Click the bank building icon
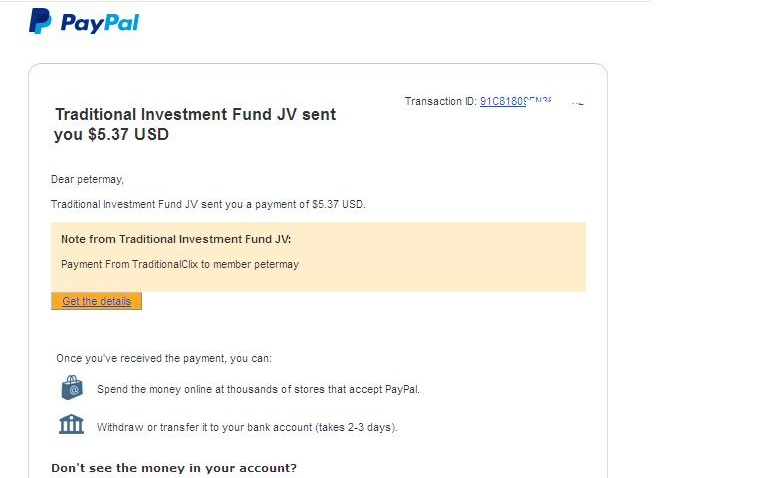Screen dimensions: 759x478 click(x=71, y=425)
